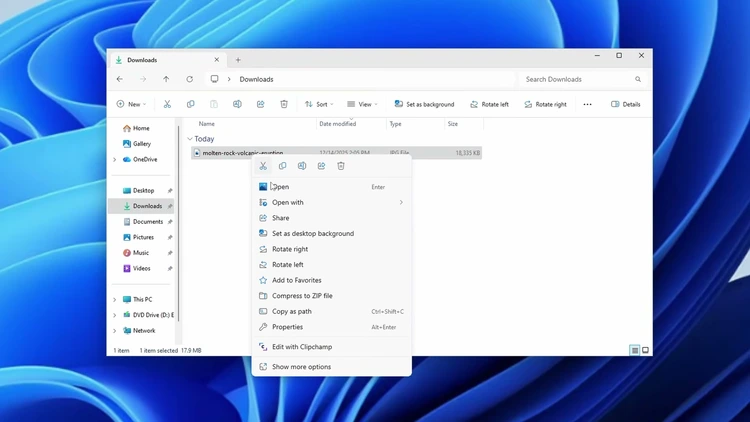Open Gallery in the navigation pane

point(141,144)
